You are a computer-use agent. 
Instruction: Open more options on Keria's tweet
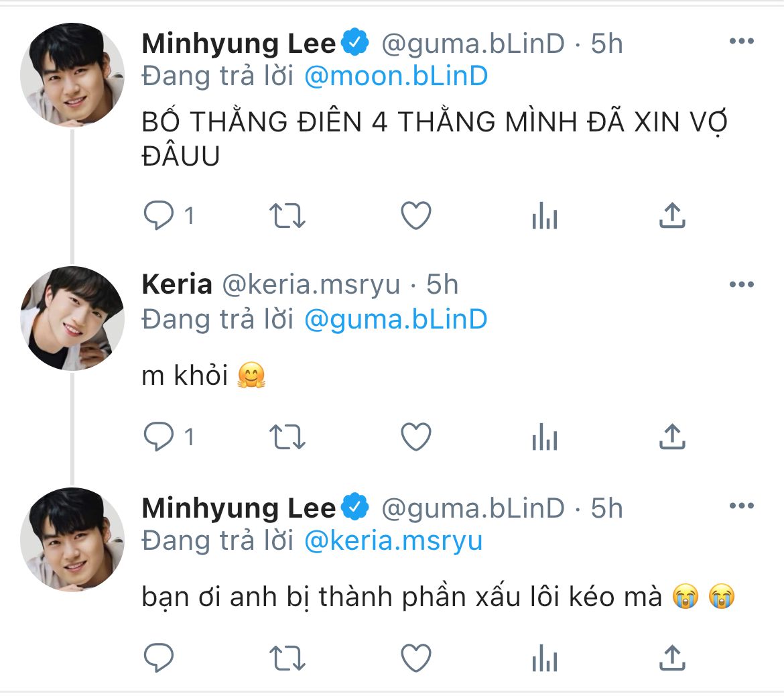pos(741,284)
